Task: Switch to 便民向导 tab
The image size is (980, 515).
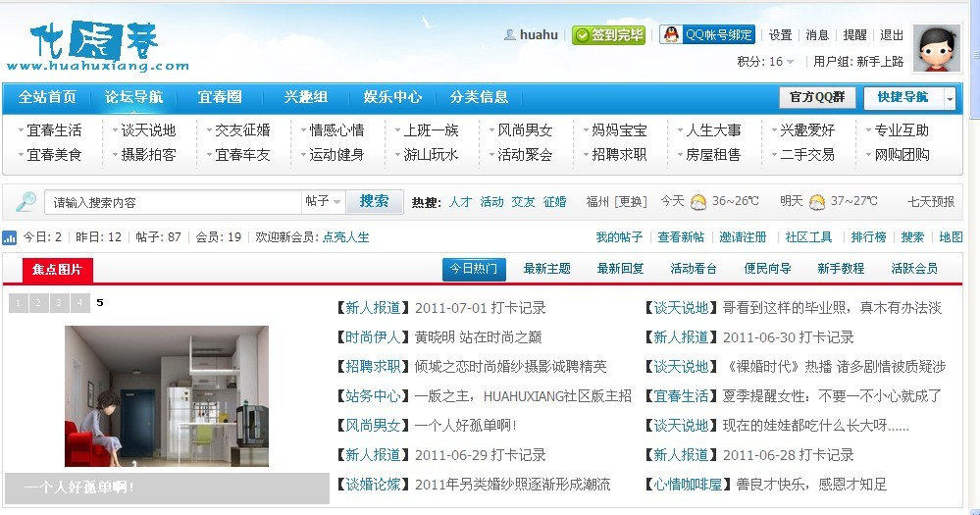Action: (x=767, y=269)
